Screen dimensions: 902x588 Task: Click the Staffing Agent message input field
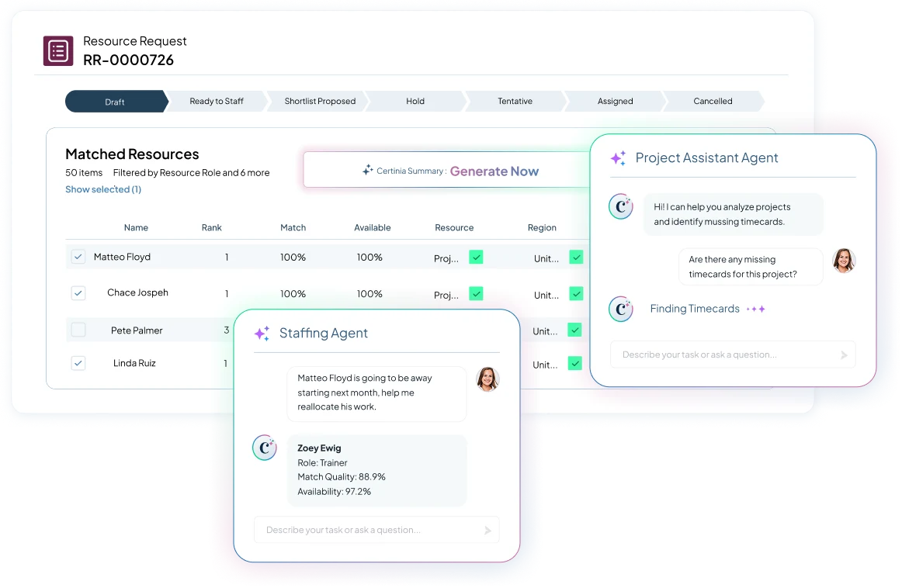click(369, 530)
